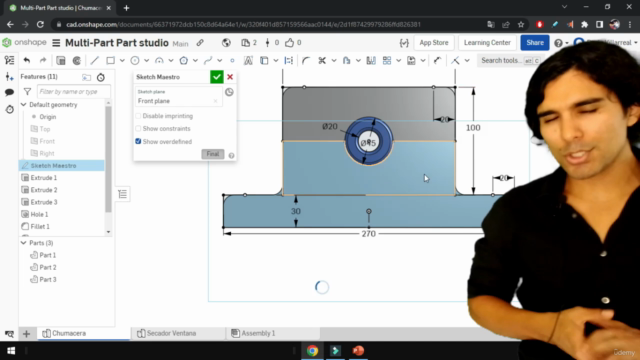
Task: Select the Use/Project tool
Action: tap(264, 60)
